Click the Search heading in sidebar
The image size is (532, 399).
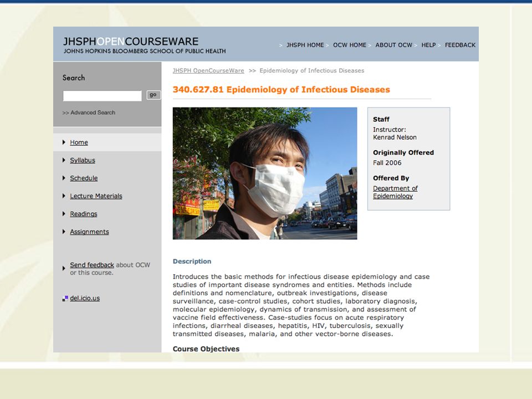(x=74, y=78)
